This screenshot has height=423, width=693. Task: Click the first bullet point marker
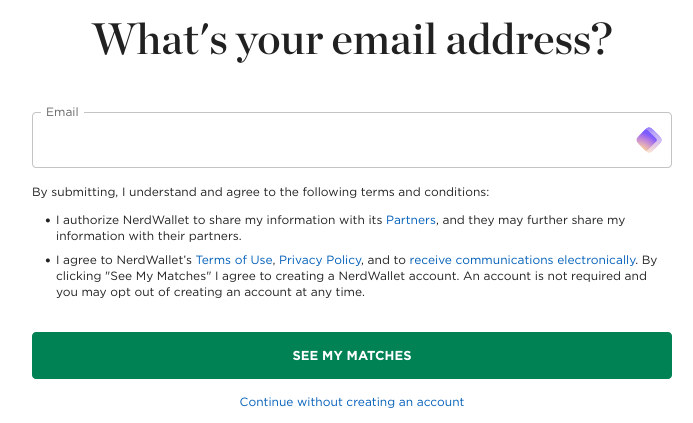pos(49,221)
